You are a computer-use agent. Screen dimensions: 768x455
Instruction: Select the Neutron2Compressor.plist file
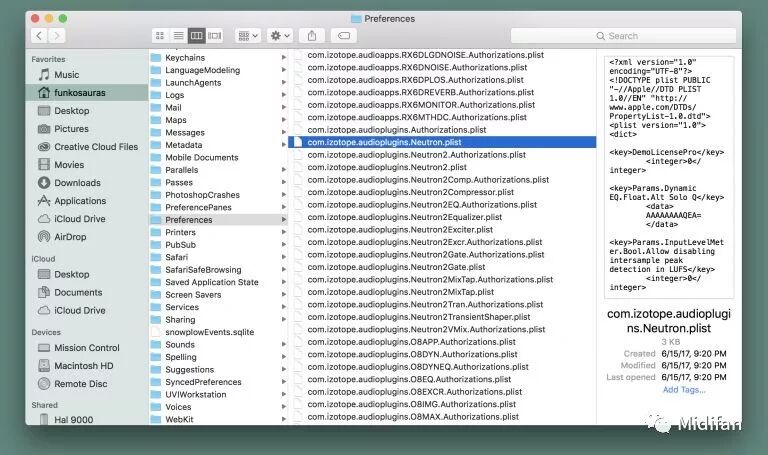point(442,192)
